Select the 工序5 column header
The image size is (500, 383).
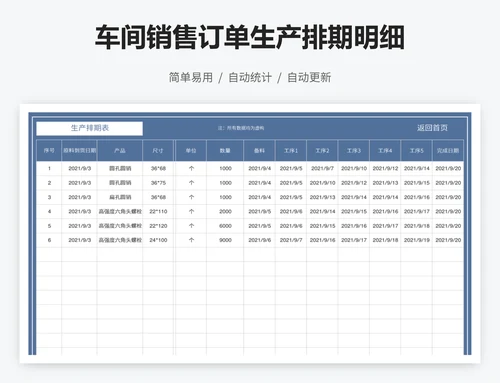(417, 151)
